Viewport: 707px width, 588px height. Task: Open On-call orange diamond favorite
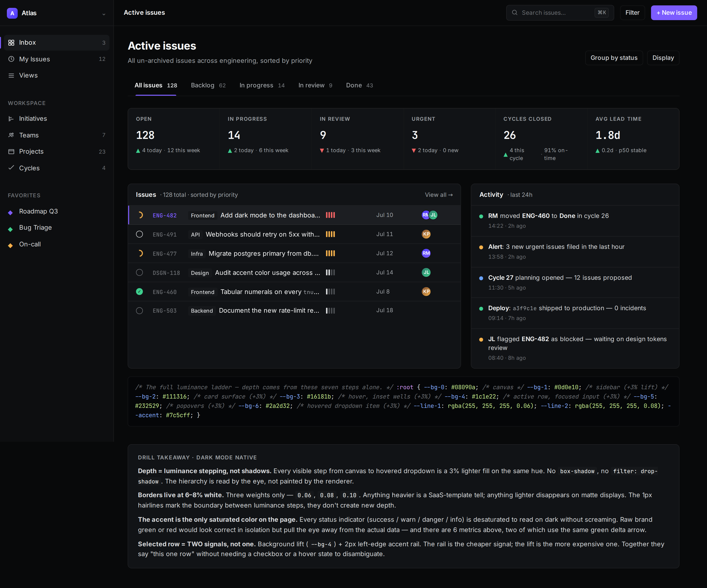tap(11, 246)
